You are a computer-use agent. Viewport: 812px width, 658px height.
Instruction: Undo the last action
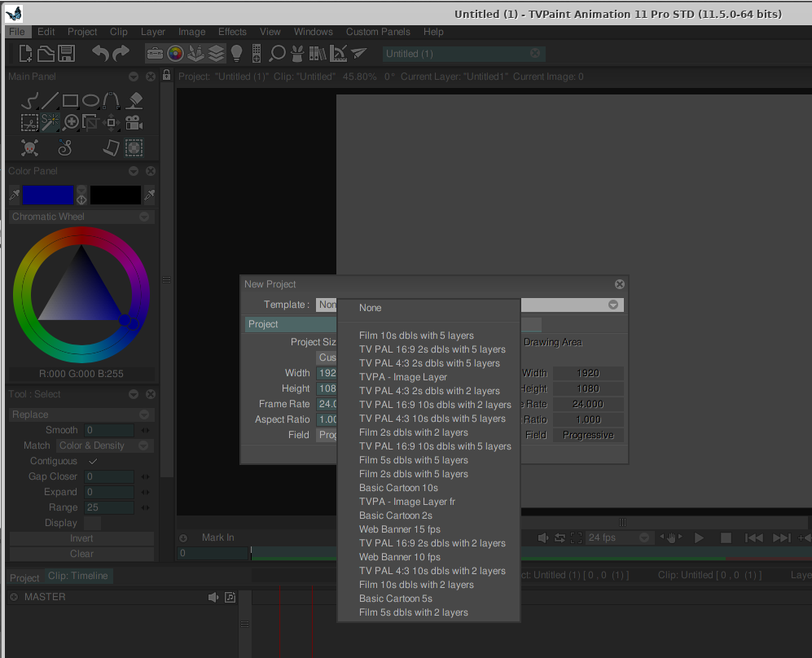click(x=100, y=53)
